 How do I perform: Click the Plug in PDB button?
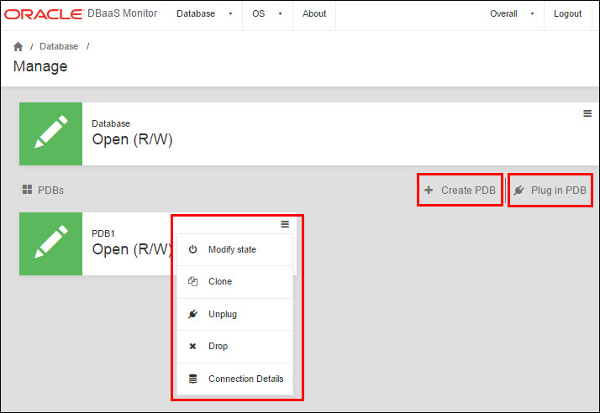(550, 190)
